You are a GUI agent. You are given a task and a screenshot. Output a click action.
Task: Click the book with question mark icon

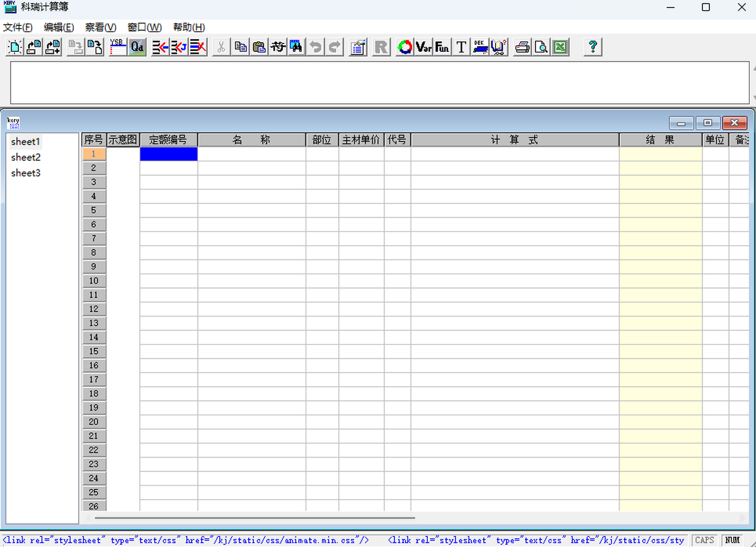[x=499, y=47]
